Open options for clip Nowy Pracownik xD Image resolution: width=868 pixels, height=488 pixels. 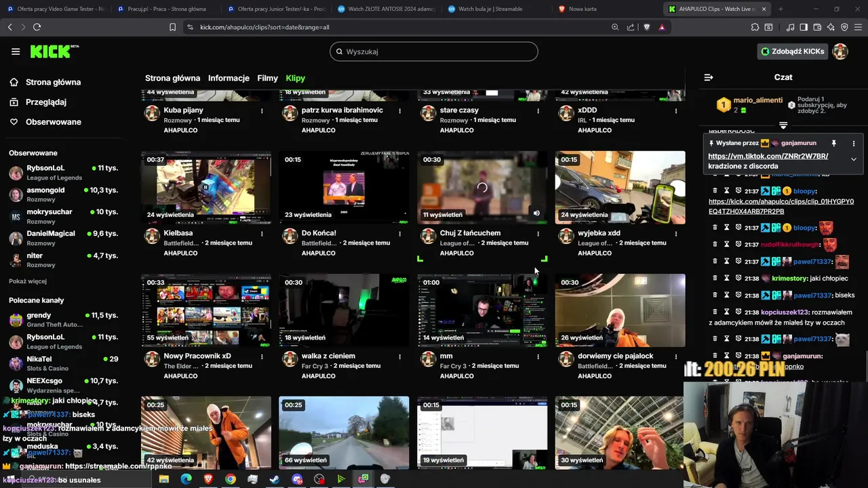click(x=262, y=357)
